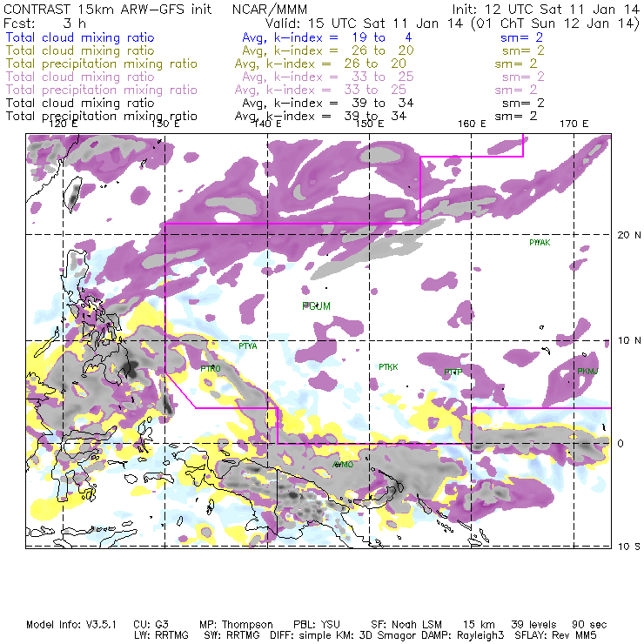Viewport: 644px width, 644px height.
Task: Click the 'CU: G3' footer entry
Action: 151,625
